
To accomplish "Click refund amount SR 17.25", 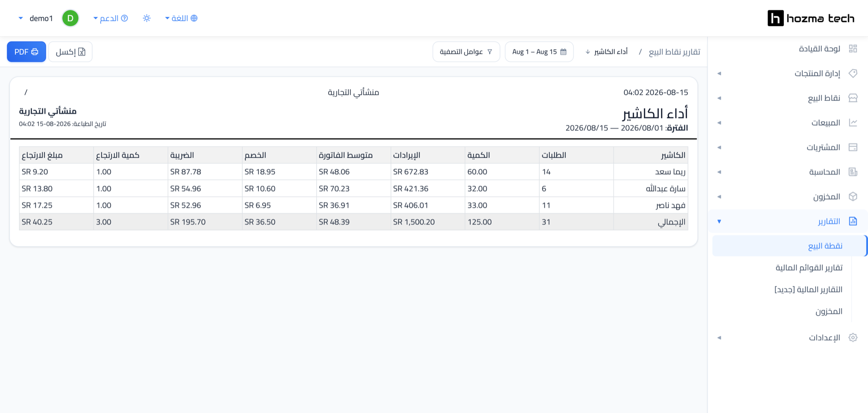I will tap(37, 205).
